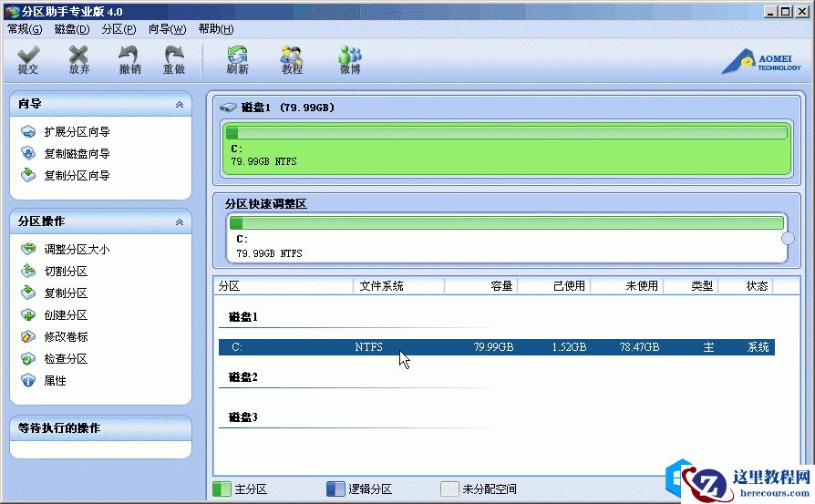Click the 等待执行的操作 panel header

pos(100,428)
